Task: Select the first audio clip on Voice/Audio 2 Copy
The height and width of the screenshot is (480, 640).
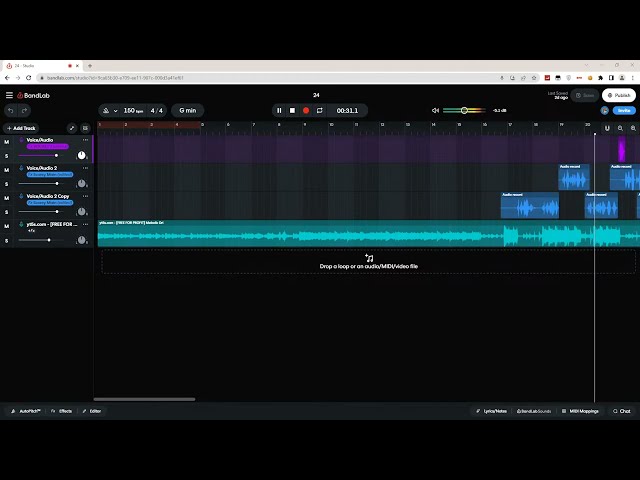Action: pyautogui.click(x=530, y=205)
